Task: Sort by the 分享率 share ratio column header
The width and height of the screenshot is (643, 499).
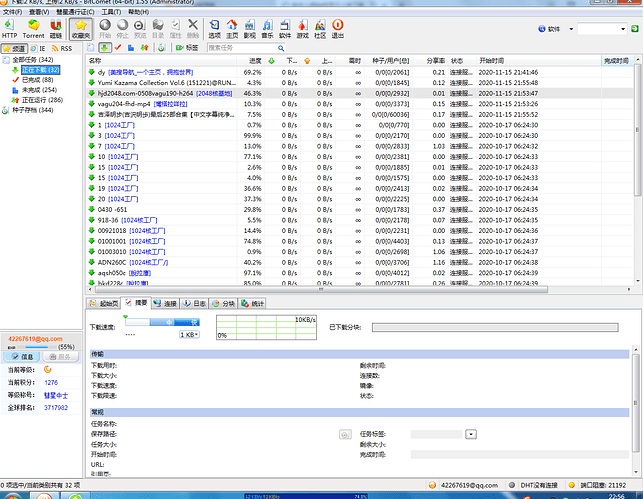Action: (x=430, y=61)
